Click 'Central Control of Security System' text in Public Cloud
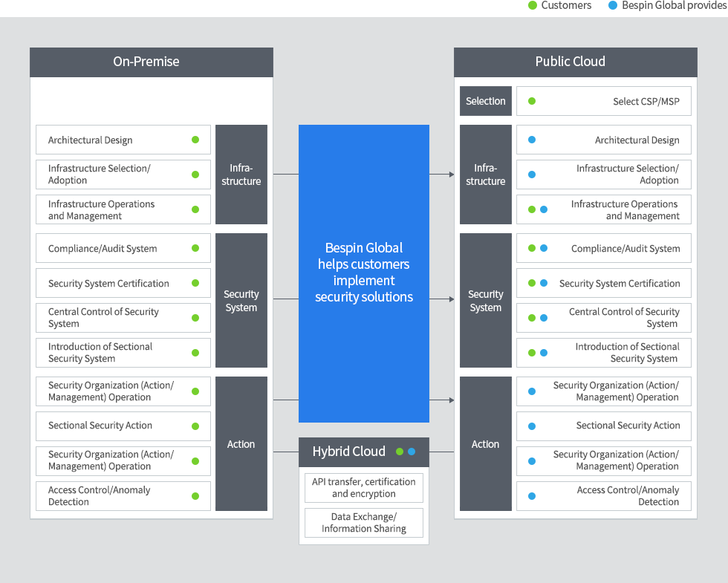The height and width of the screenshot is (583, 728). 625,318
